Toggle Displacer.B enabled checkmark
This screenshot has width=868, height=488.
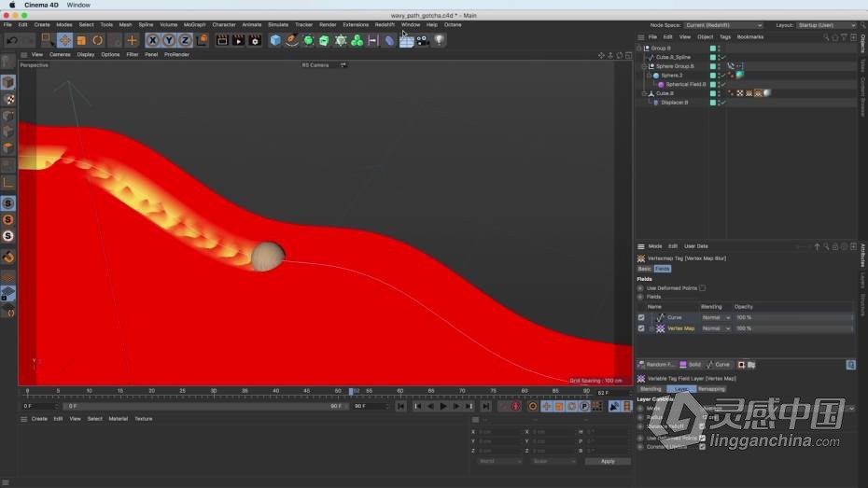[723, 103]
